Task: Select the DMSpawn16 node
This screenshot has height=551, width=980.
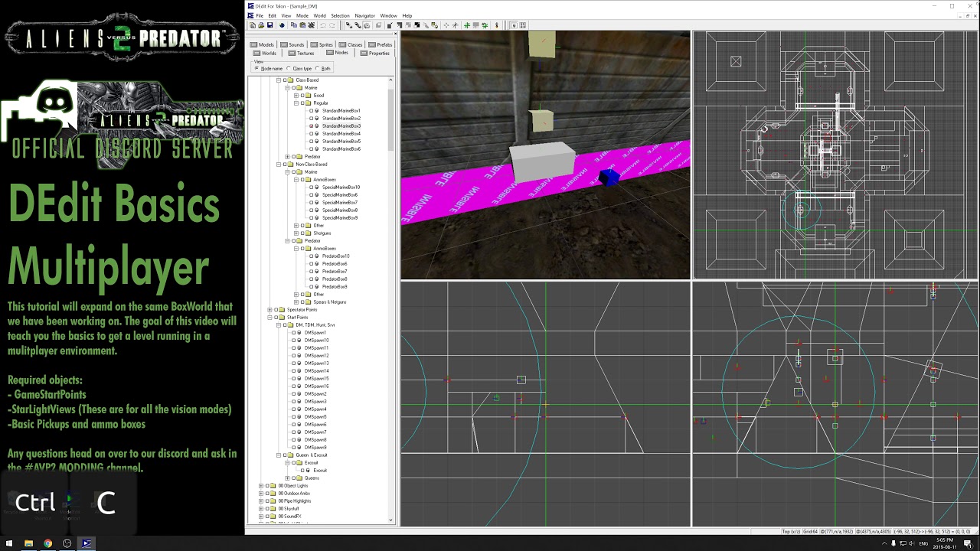Action: click(x=316, y=386)
